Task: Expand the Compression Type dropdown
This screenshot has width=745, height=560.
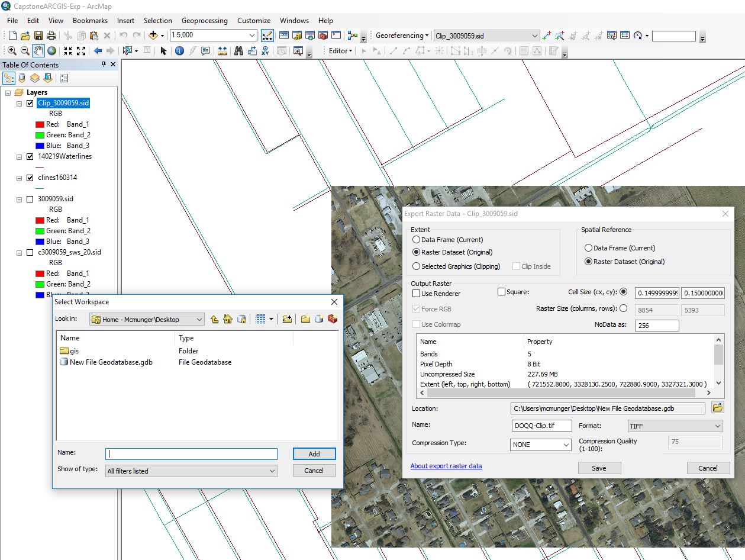Action: [x=540, y=445]
